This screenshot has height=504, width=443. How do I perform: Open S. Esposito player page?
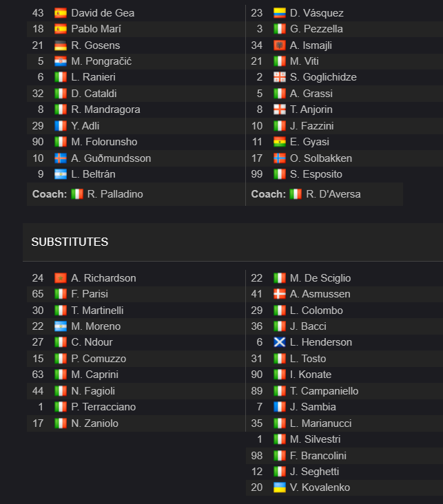[316, 174]
